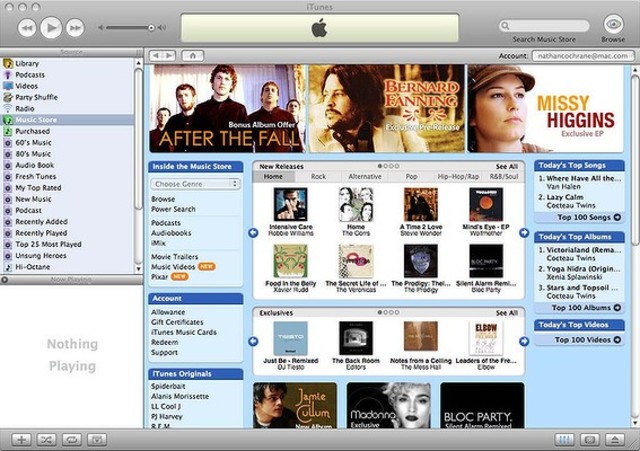Click the Music Videos link
Viewport: 640px width, 451px height.
tap(173, 267)
